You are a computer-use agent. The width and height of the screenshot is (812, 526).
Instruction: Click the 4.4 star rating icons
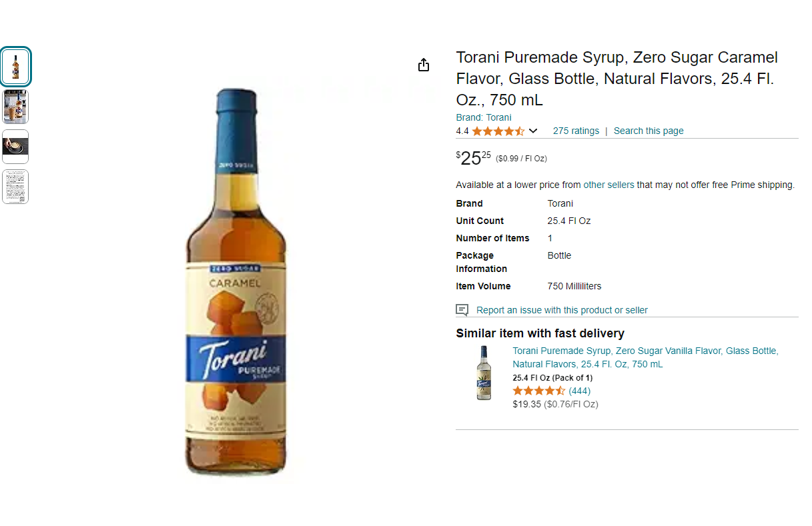pos(498,131)
